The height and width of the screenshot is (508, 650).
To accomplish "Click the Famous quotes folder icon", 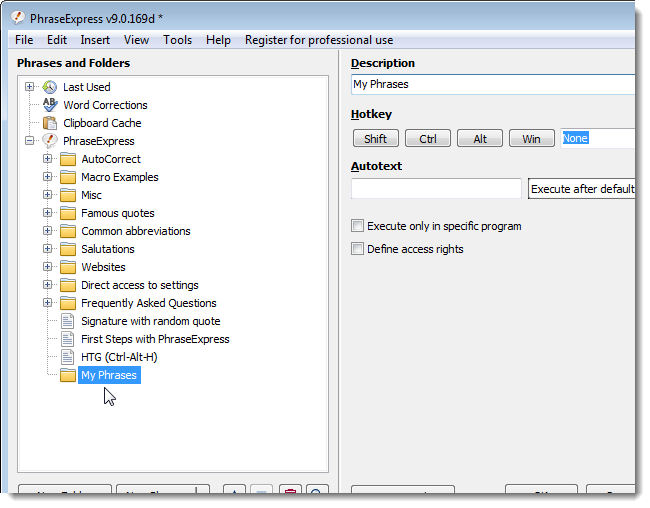I will 68,213.
